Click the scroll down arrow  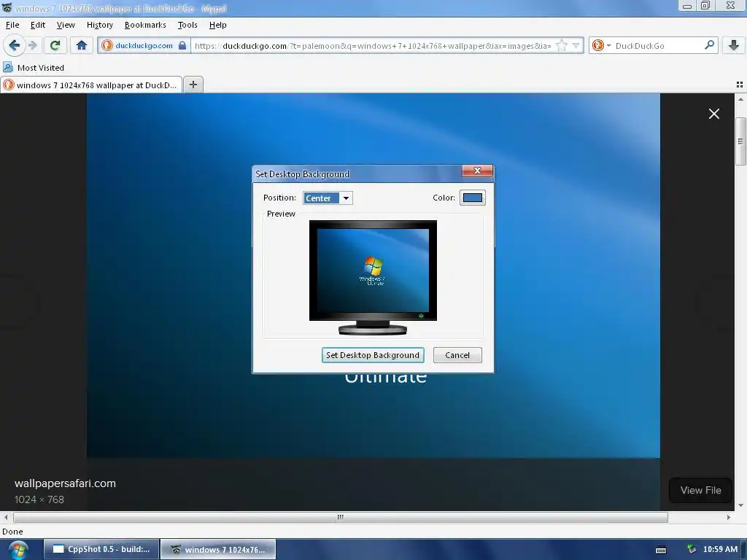point(740,505)
